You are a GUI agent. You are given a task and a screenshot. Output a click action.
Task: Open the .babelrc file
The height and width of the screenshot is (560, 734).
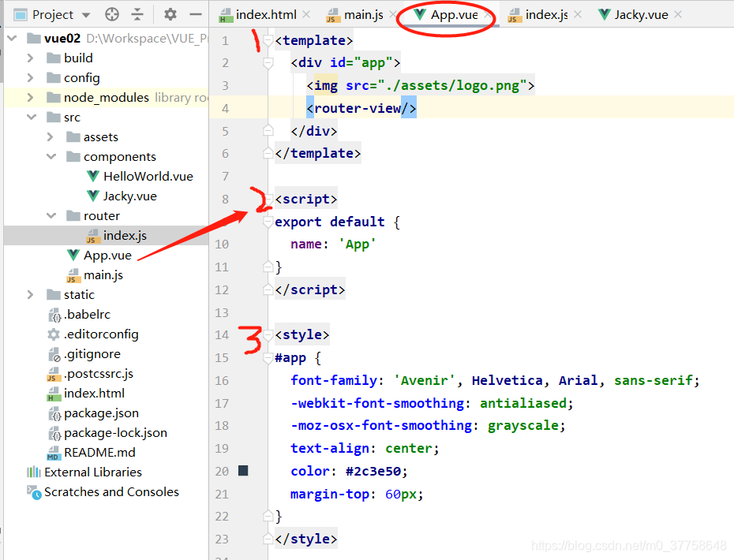point(87,315)
